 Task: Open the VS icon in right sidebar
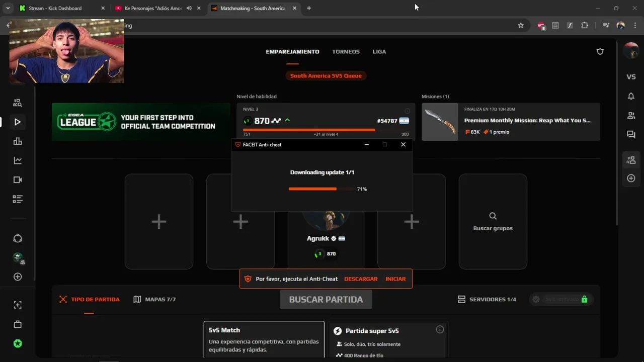tap(631, 77)
